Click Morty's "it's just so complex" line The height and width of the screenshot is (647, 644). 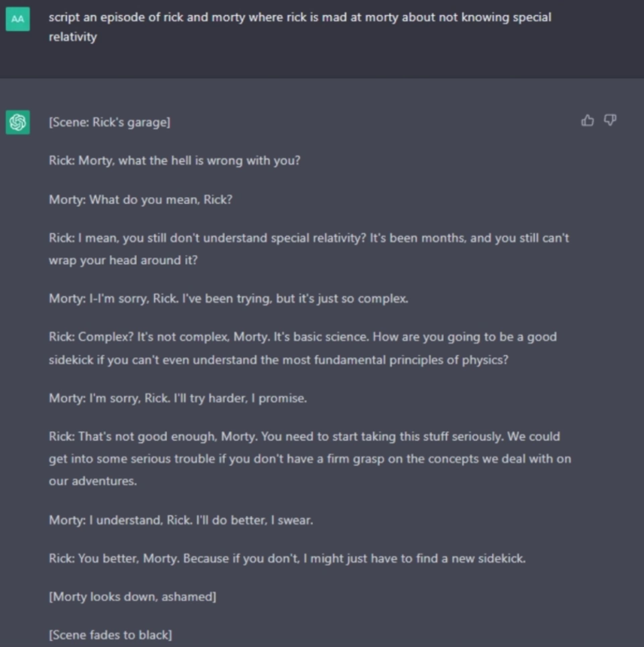coord(228,299)
